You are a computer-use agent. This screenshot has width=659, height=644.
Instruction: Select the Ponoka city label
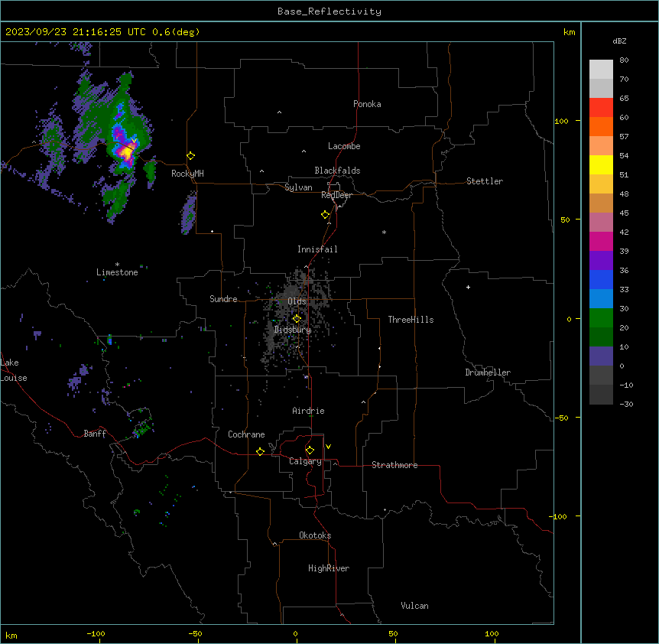tap(367, 104)
